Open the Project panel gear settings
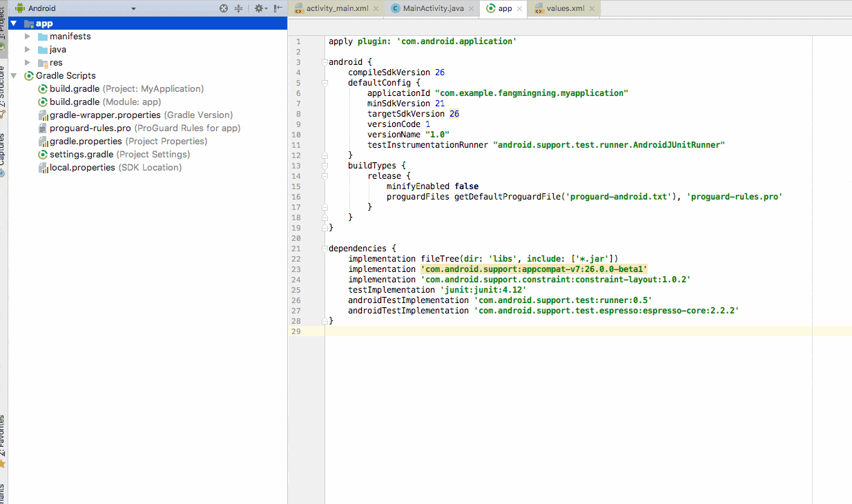 click(x=259, y=8)
